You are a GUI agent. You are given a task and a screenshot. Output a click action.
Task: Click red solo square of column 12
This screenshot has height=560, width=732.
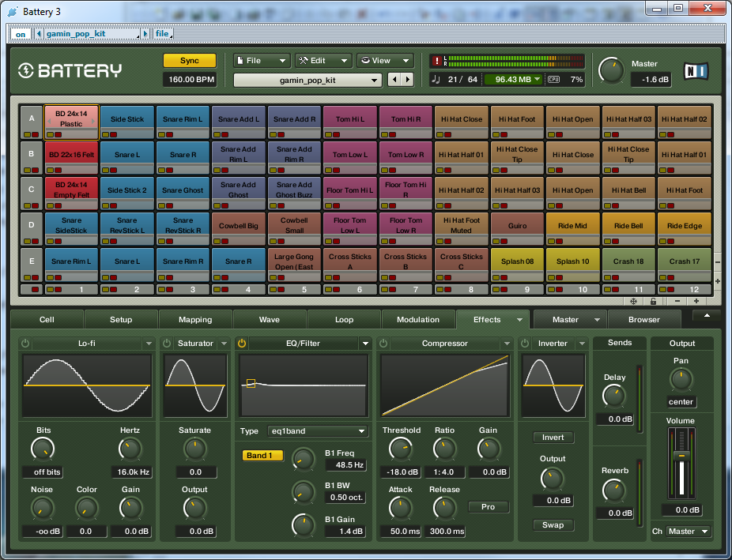pyautogui.click(x=670, y=290)
